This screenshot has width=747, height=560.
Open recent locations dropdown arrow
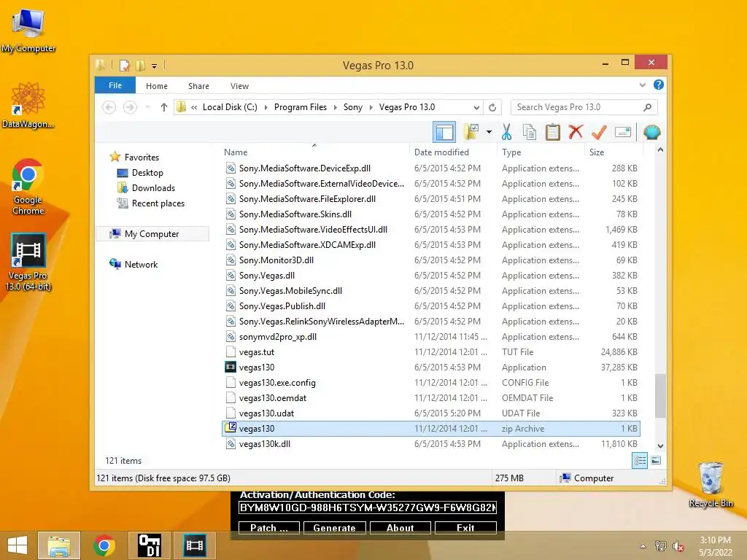tap(147, 107)
